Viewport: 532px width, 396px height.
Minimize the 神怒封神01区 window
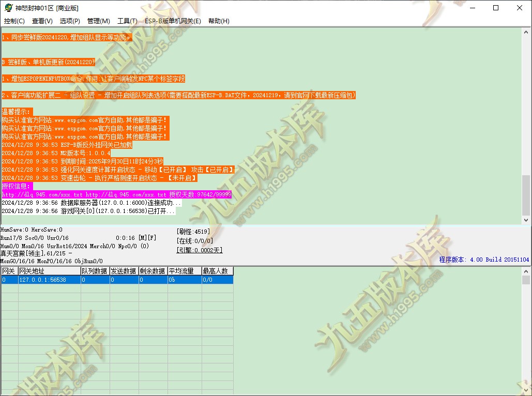473,8
